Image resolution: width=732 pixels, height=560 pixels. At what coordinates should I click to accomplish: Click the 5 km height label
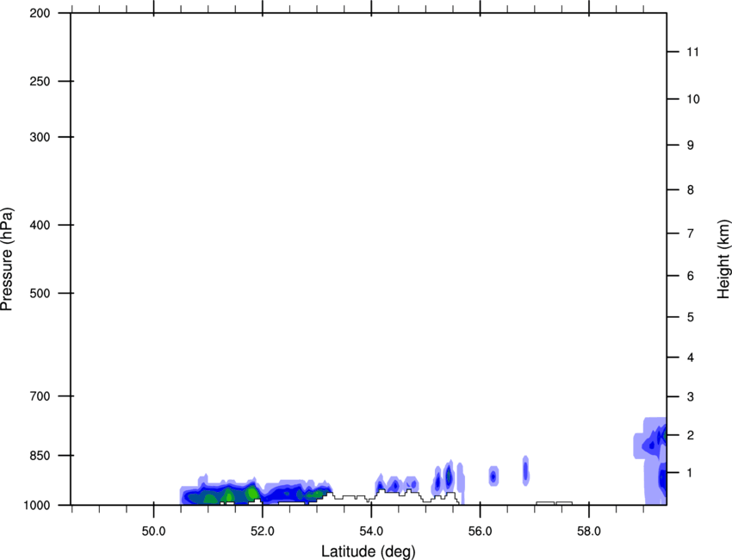click(690, 317)
